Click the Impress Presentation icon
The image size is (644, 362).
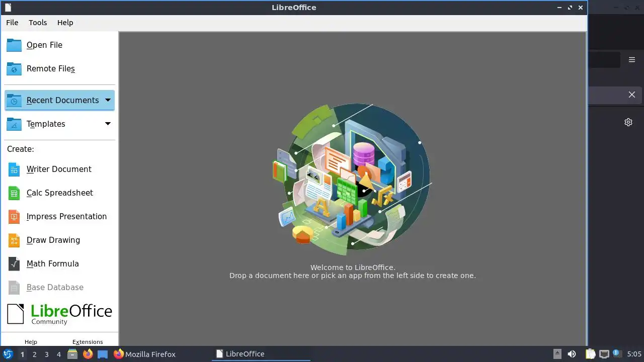(14, 217)
